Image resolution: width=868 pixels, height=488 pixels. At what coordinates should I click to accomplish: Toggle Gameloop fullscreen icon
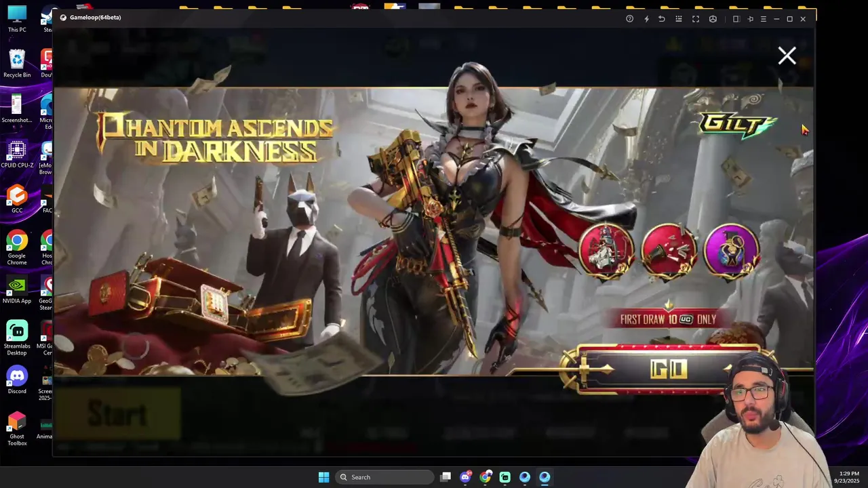(x=696, y=19)
